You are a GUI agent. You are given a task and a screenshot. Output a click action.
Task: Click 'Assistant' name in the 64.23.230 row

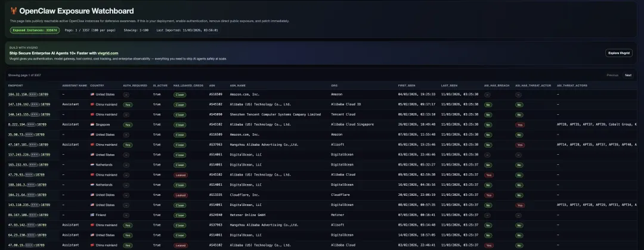click(70, 235)
